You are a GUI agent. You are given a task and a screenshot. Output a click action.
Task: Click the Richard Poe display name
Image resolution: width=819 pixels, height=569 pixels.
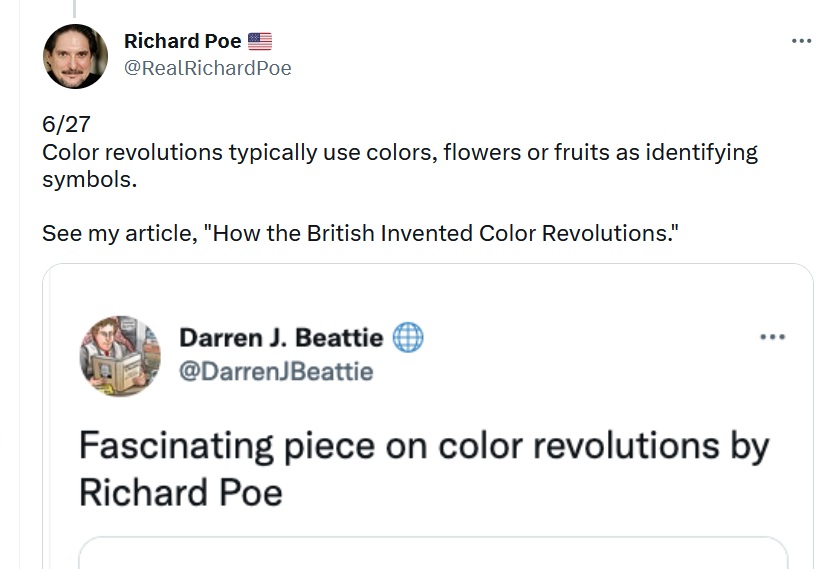click(x=182, y=41)
